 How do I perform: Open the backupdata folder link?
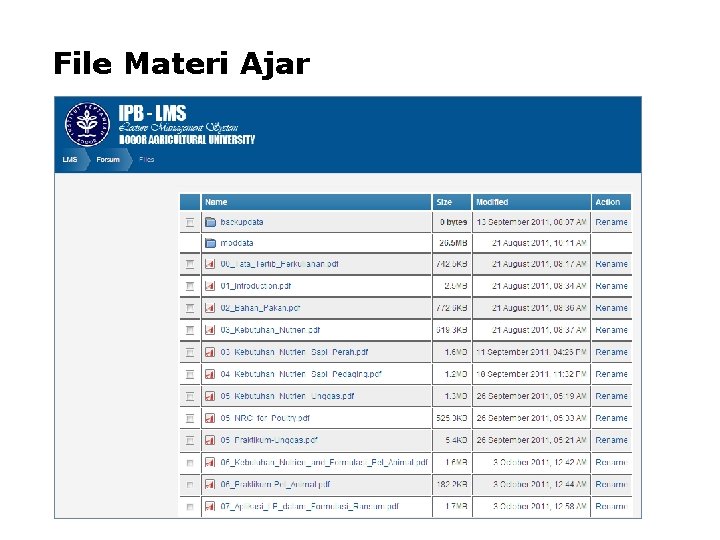[x=242, y=222]
